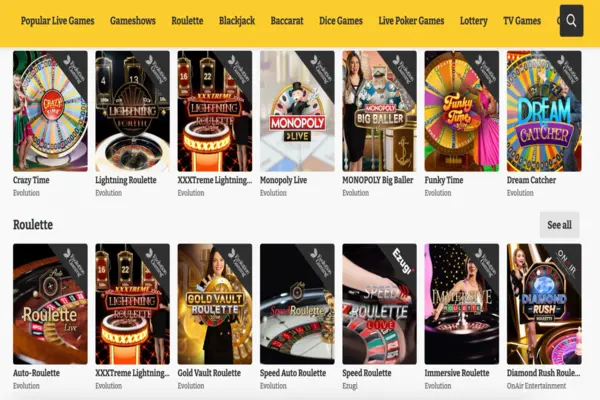Image resolution: width=600 pixels, height=400 pixels.
Task: Click the search magnifier icon
Action: pyautogui.click(x=571, y=21)
